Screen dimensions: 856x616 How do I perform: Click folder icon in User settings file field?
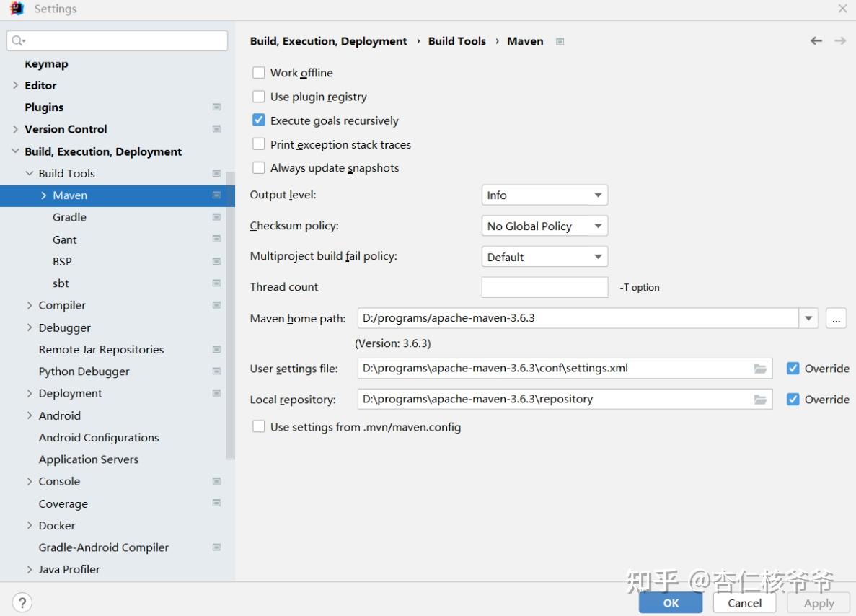(x=760, y=369)
